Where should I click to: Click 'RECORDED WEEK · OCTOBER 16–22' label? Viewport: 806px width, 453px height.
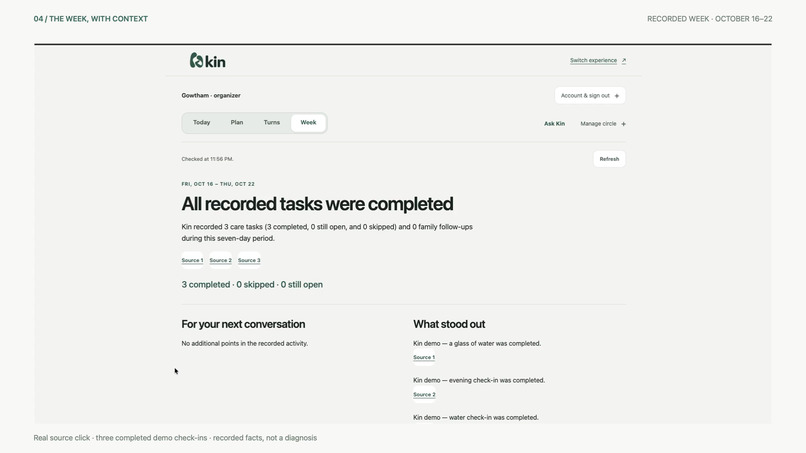[709, 19]
